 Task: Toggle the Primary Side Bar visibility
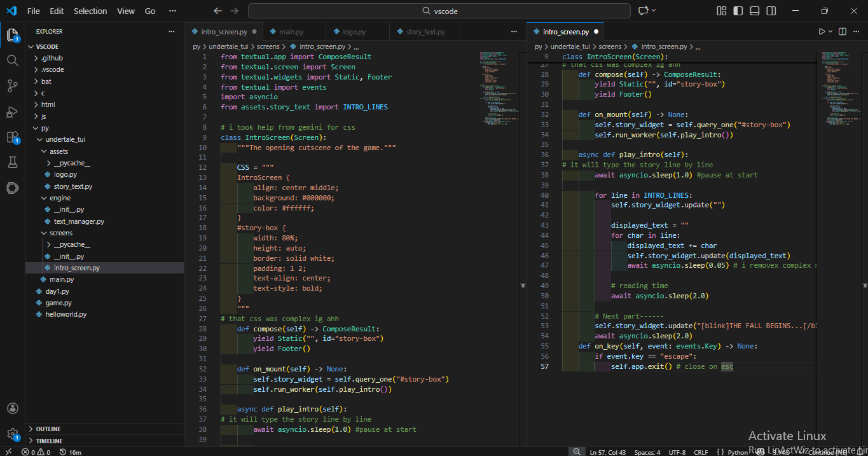pos(738,11)
